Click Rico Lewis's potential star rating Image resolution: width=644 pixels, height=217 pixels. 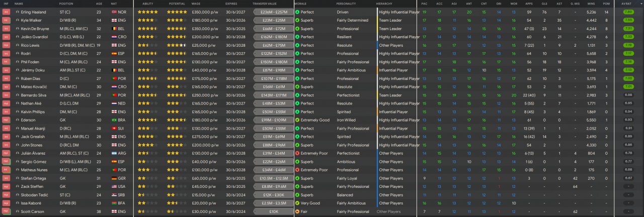177,45
